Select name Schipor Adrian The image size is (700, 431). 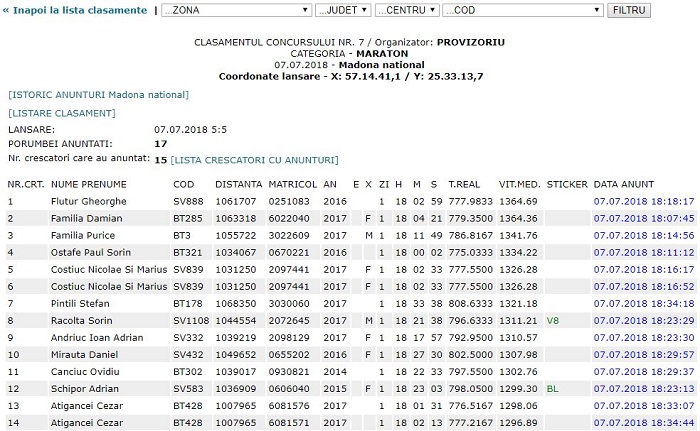84,389
